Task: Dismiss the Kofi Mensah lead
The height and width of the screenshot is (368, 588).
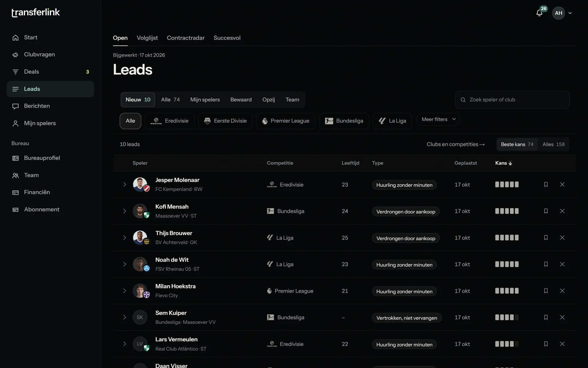Action: click(562, 211)
